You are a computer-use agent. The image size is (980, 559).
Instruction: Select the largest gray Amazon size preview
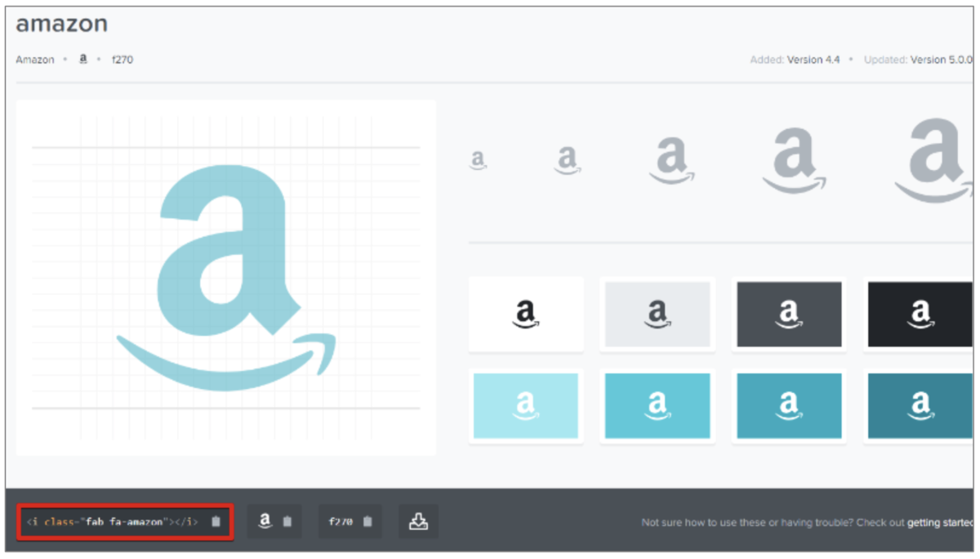[x=933, y=159]
